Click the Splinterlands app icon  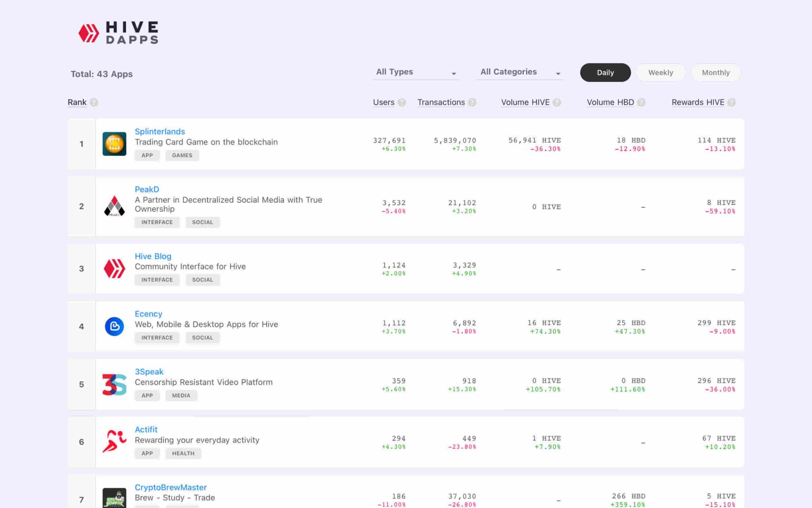114,144
